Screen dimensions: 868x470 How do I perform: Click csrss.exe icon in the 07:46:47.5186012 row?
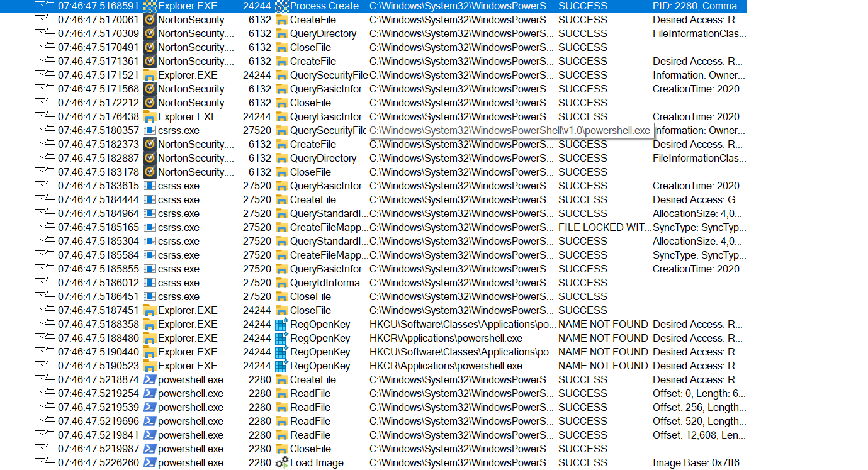click(x=150, y=283)
